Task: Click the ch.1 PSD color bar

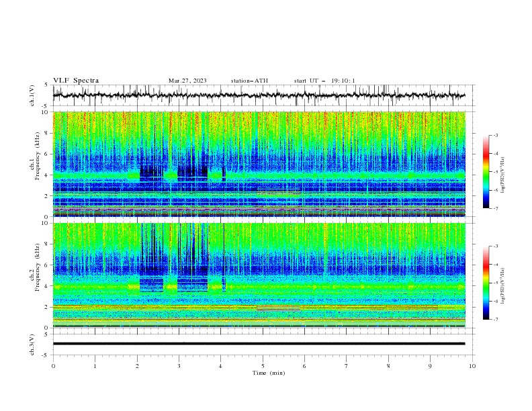Action: coord(486,172)
